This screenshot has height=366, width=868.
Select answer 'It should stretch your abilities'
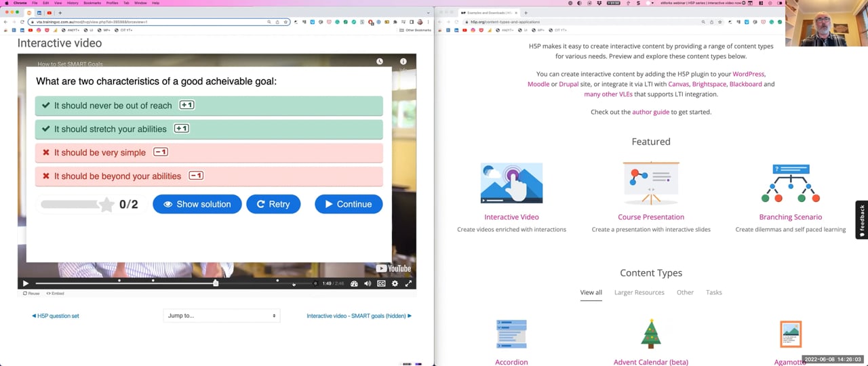pos(209,129)
